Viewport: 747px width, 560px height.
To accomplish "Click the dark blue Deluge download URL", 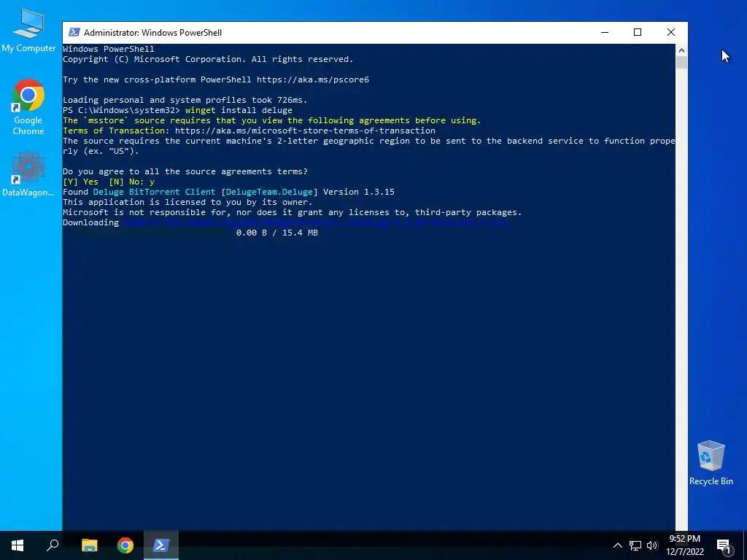I will click(315, 222).
